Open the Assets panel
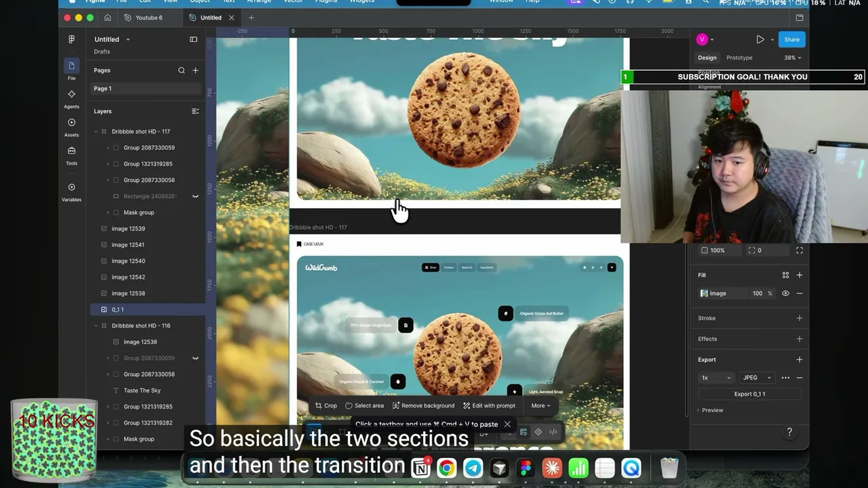The width and height of the screenshot is (868, 488). [71, 123]
